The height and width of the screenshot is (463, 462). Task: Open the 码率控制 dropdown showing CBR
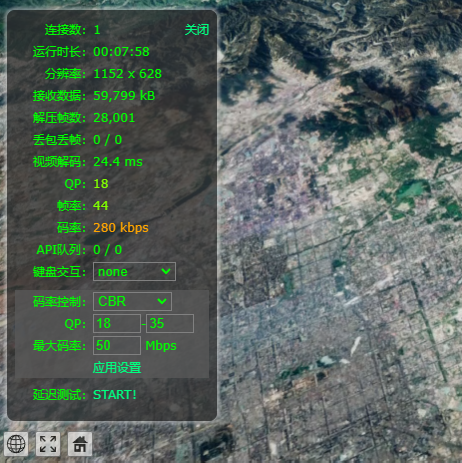pyautogui.click(x=132, y=301)
